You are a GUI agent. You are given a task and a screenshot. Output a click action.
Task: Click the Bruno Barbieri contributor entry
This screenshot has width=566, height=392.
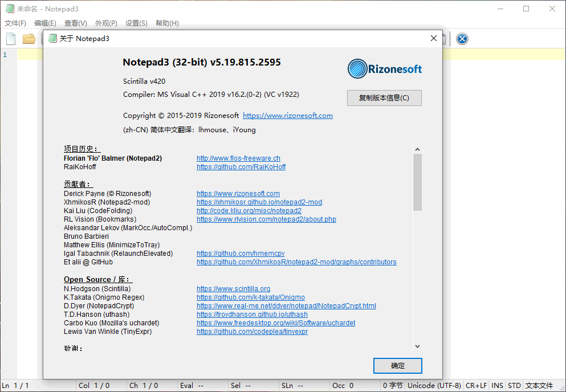pos(86,236)
